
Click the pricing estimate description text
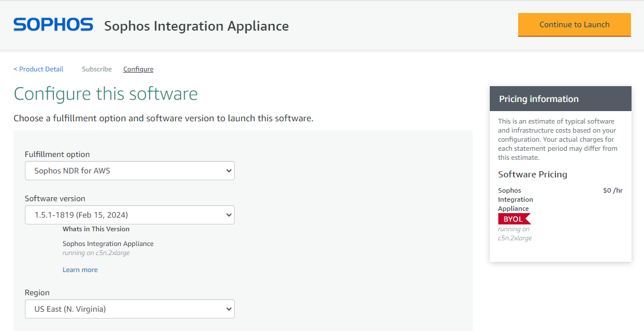557,139
